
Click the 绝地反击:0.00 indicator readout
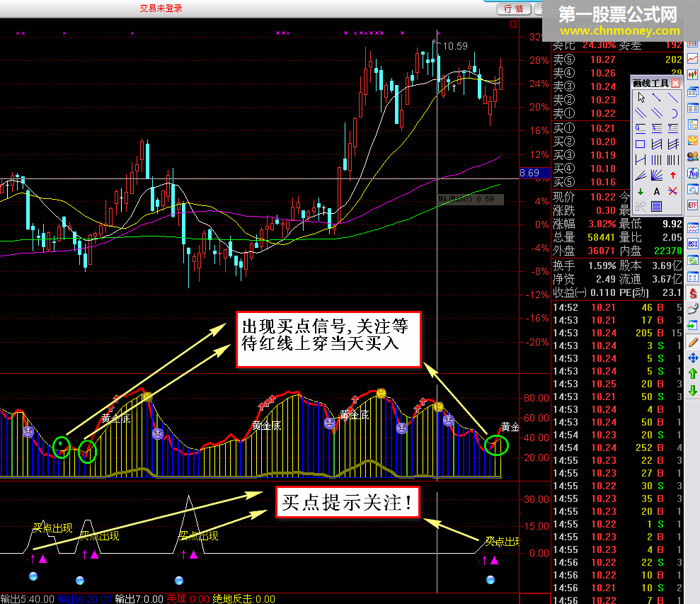point(243,598)
